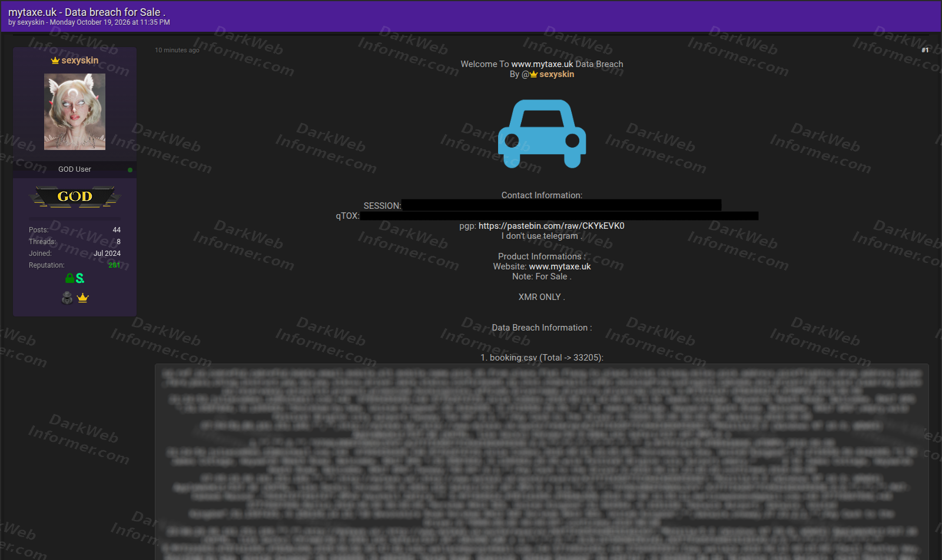Click the '10 minutes ago' timestamp
This screenshot has width=942, height=560.
click(x=177, y=50)
